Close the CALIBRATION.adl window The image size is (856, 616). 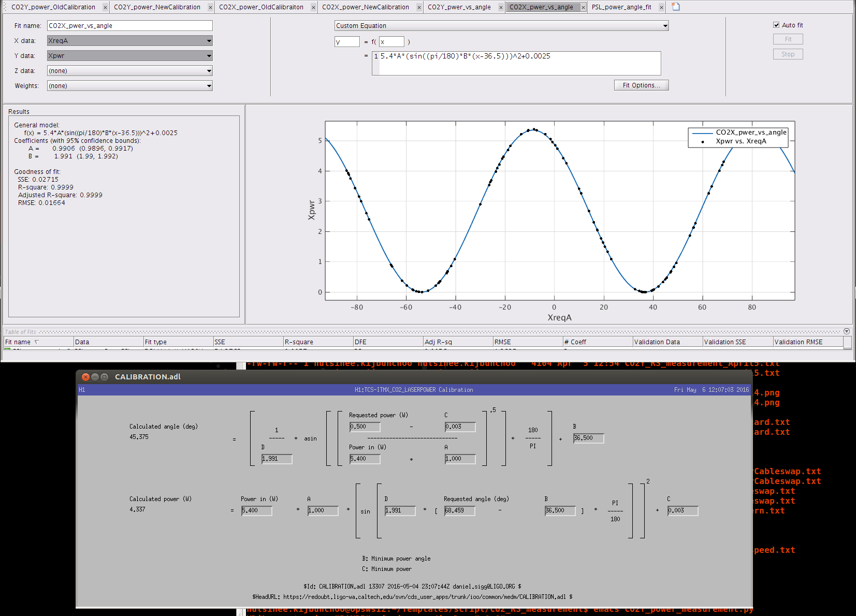(x=86, y=377)
